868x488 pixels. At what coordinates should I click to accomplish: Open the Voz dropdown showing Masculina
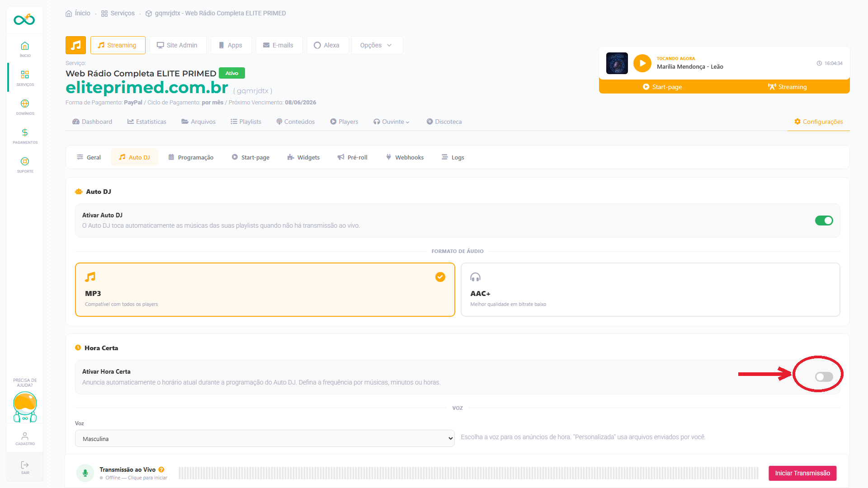click(264, 438)
